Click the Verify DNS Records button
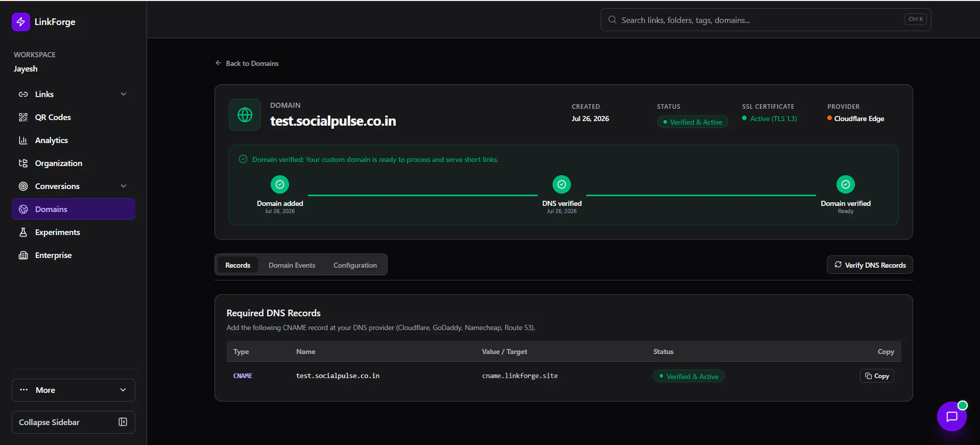The image size is (980, 445). pyautogui.click(x=870, y=265)
